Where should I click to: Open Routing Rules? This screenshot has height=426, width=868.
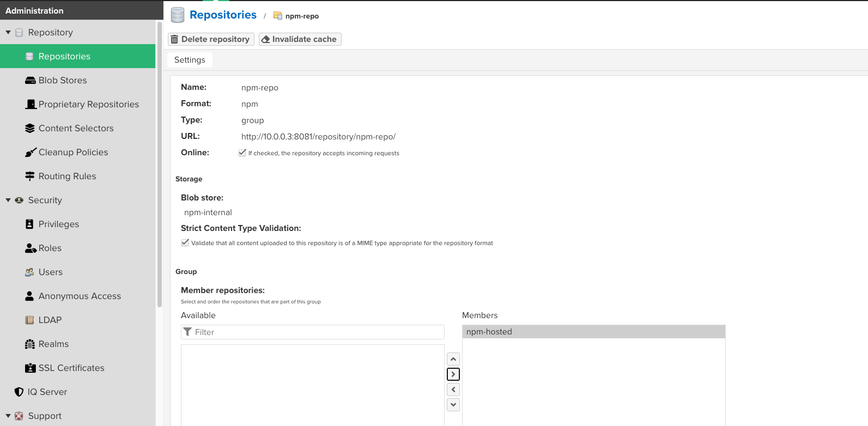tap(77, 177)
